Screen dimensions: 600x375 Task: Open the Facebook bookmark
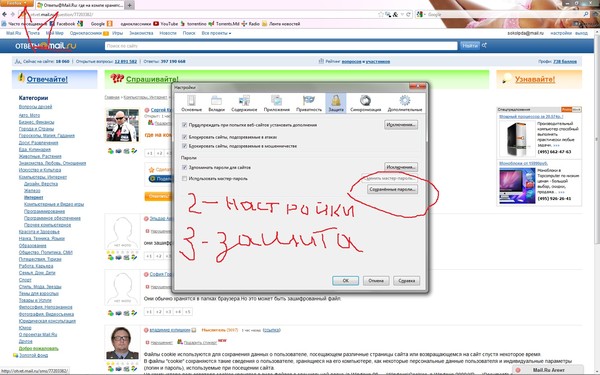point(63,24)
